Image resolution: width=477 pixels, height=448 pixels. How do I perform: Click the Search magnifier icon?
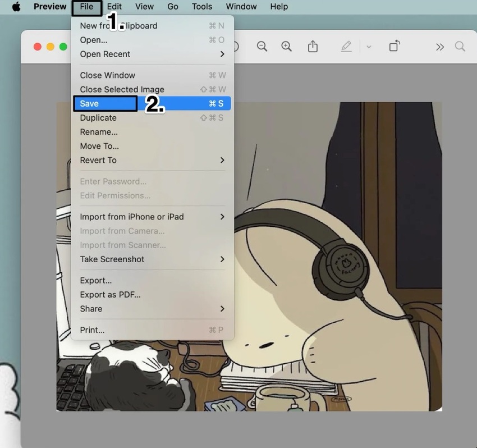point(460,47)
